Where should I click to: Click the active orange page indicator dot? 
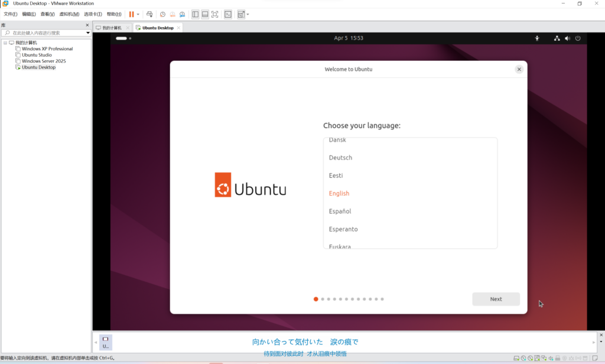[x=315, y=299]
